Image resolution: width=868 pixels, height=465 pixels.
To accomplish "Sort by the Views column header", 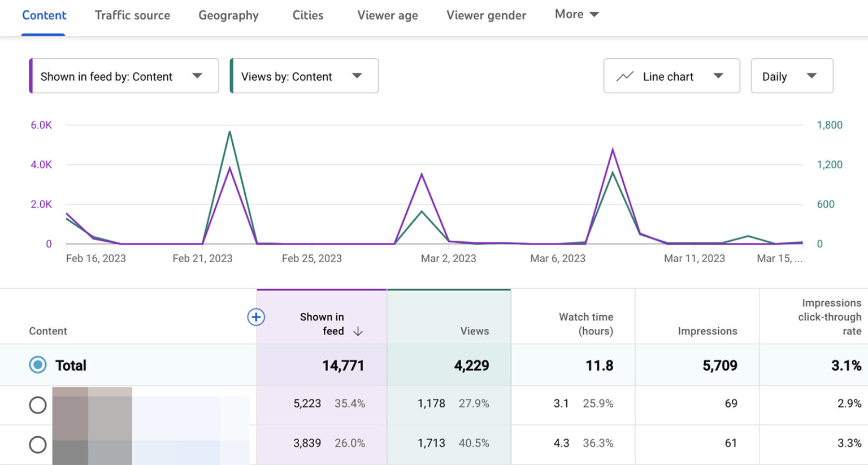I will click(x=474, y=331).
